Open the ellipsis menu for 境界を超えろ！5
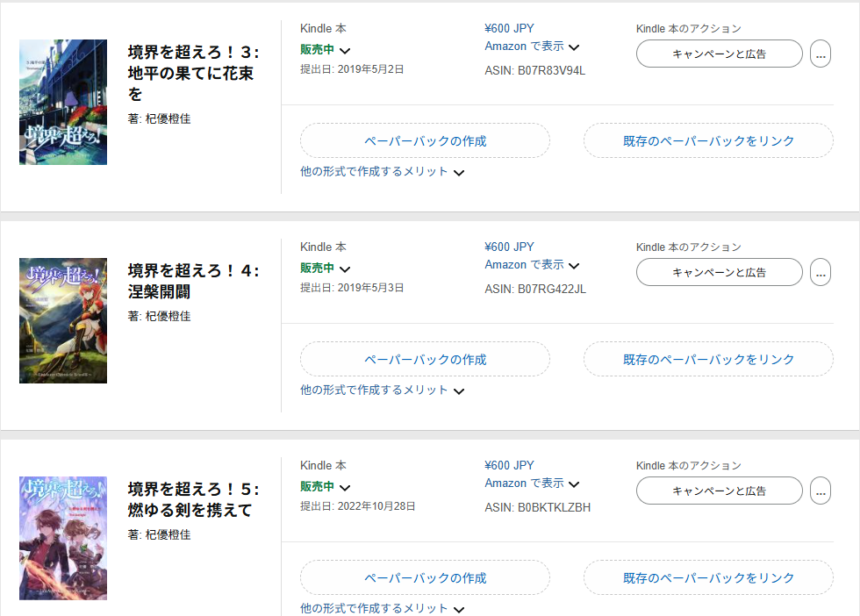The width and height of the screenshot is (860, 616). (x=821, y=491)
